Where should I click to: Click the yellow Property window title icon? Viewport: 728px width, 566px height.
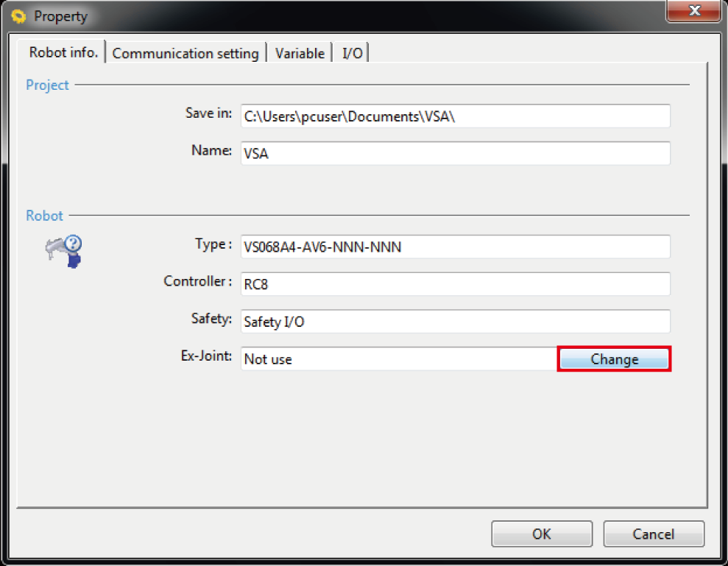(19, 16)
